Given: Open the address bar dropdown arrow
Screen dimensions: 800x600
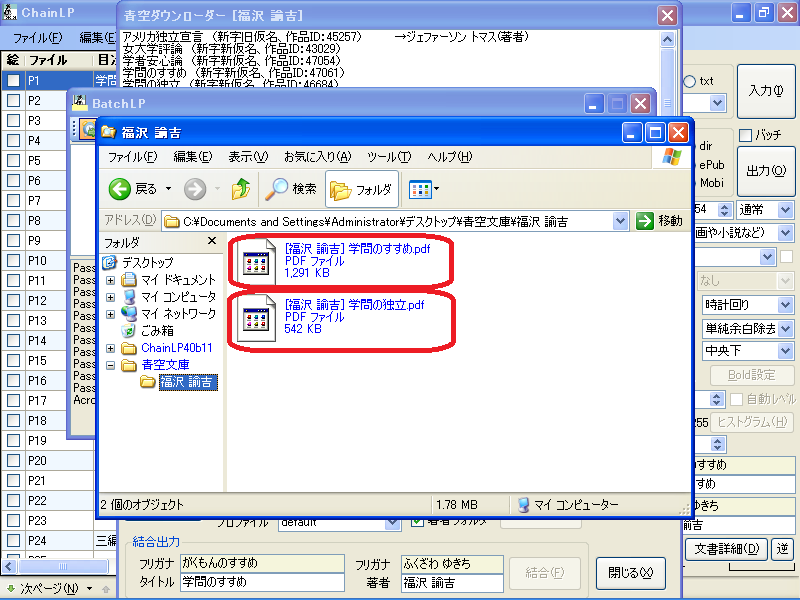Looking at the screenshot, I should click(x=620, y=221).
